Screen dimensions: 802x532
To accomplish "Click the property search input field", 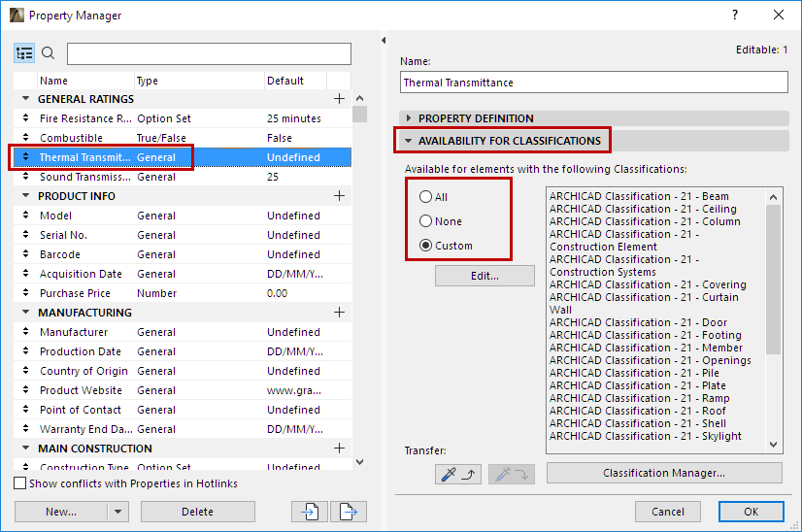I will pyautogui.click(x=209, y=53).
